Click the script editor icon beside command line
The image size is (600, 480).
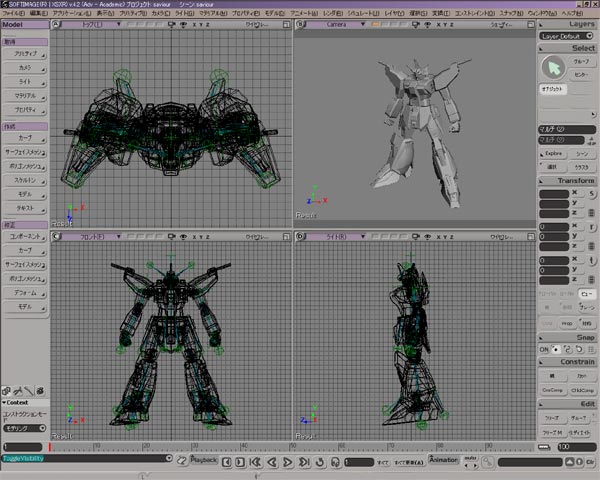(183, 461)
